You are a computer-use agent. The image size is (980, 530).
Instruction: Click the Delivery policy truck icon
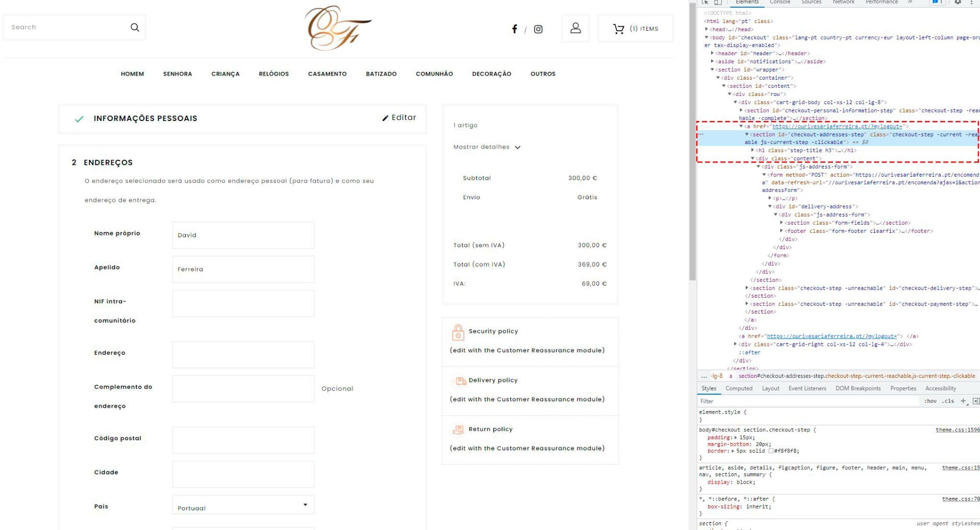coord(461,381)
